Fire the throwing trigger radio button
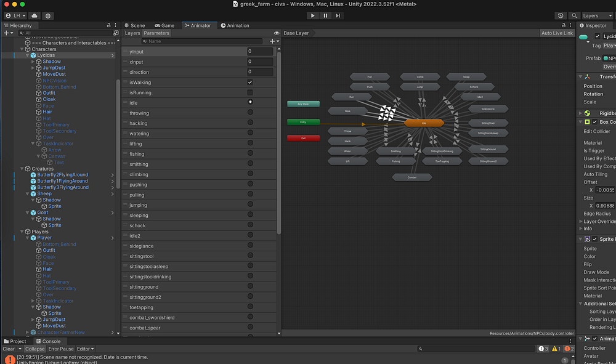The image size is (616, 364). click(249, 113)
